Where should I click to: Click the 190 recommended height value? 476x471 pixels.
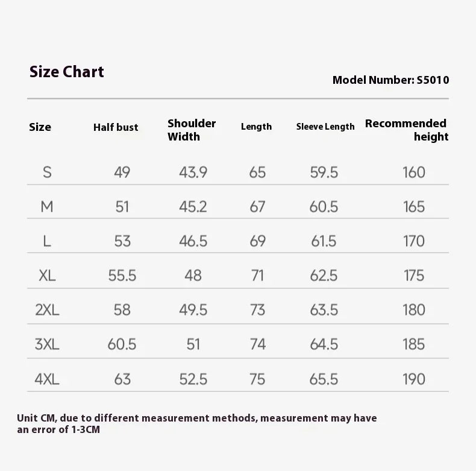pos(414,379)
